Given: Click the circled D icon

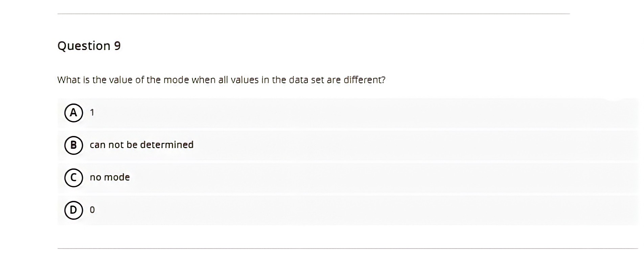Looking at the screenshot, I should pos(74,210).
